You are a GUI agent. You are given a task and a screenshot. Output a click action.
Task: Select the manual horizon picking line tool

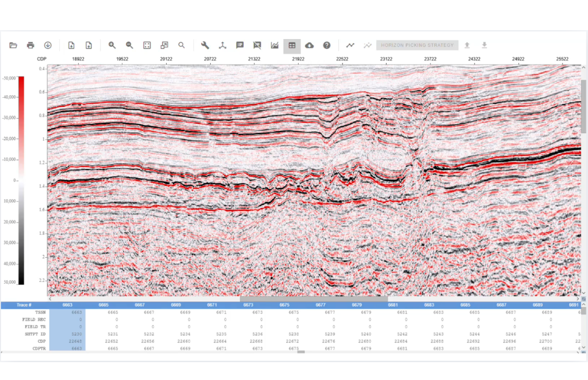(350, 45)
